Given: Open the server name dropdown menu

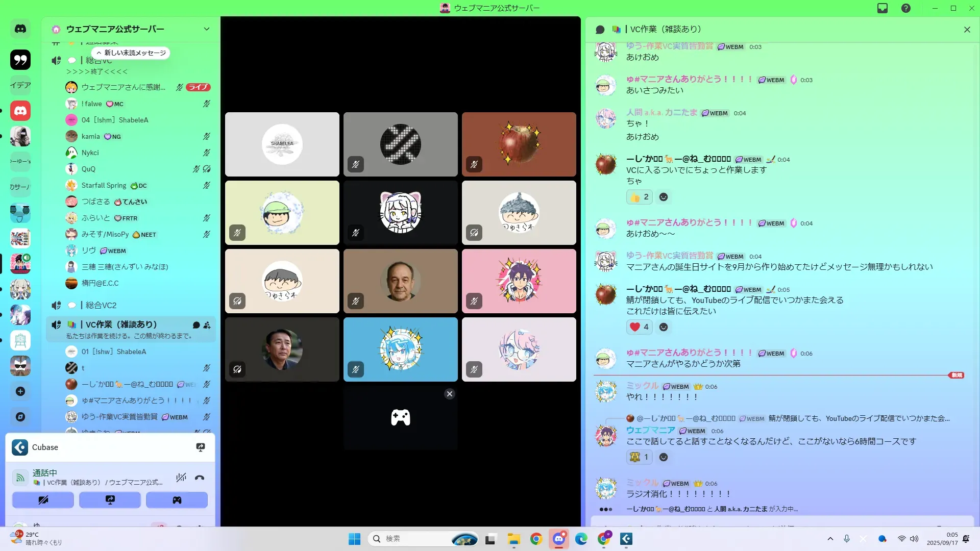Looking at the screenshot, I should pos(206,29).
